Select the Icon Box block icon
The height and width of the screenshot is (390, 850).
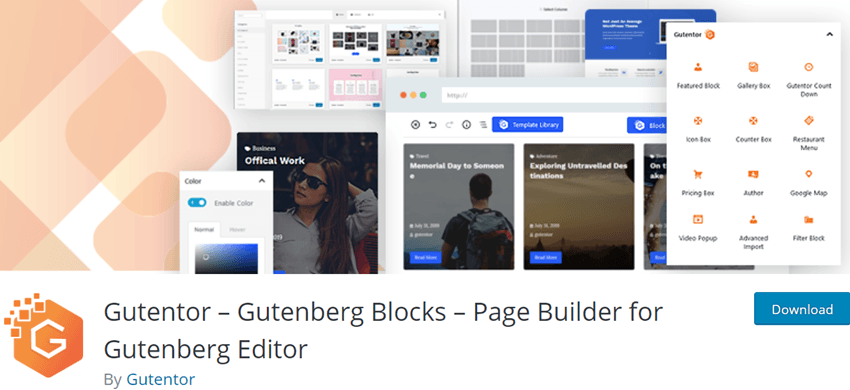[698, 120]
